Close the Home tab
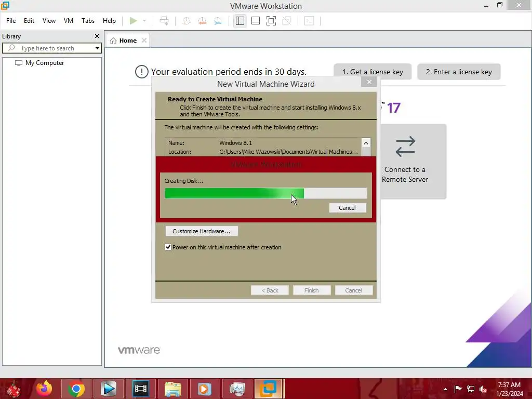 point(144,41)
